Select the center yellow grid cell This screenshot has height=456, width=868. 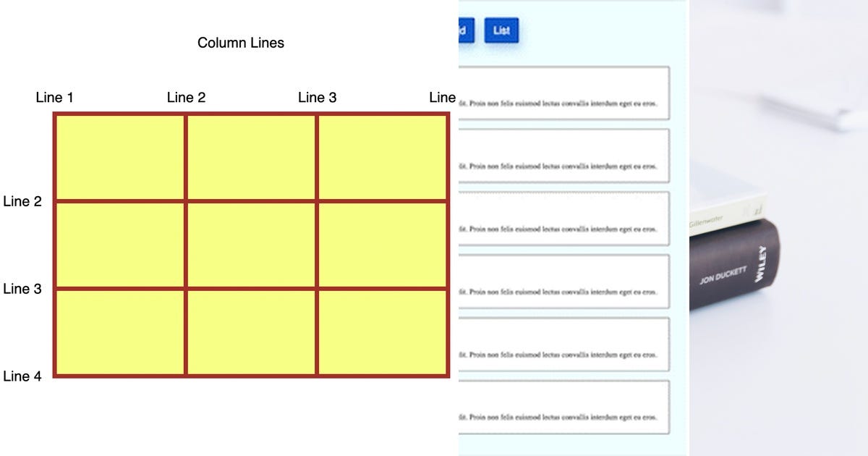click(251, 242)
